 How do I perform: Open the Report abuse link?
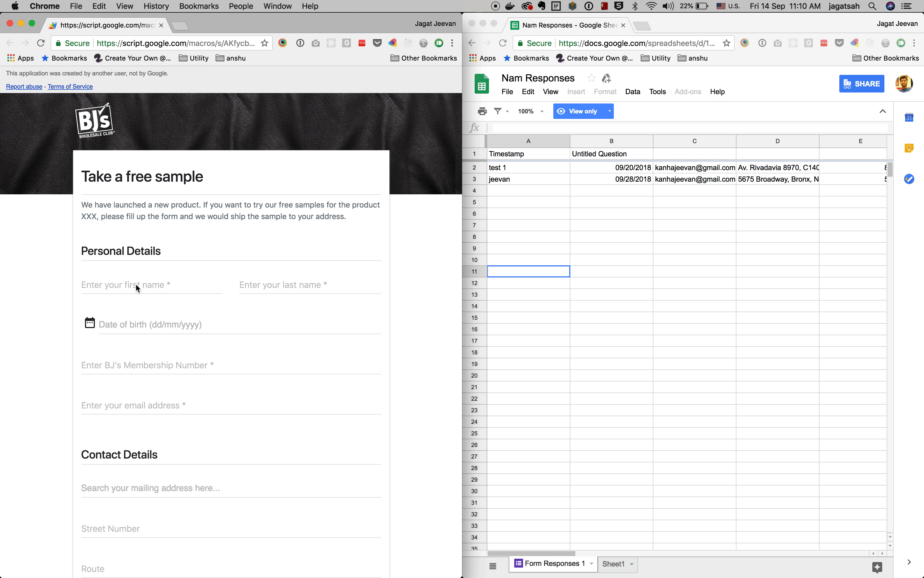24,86
